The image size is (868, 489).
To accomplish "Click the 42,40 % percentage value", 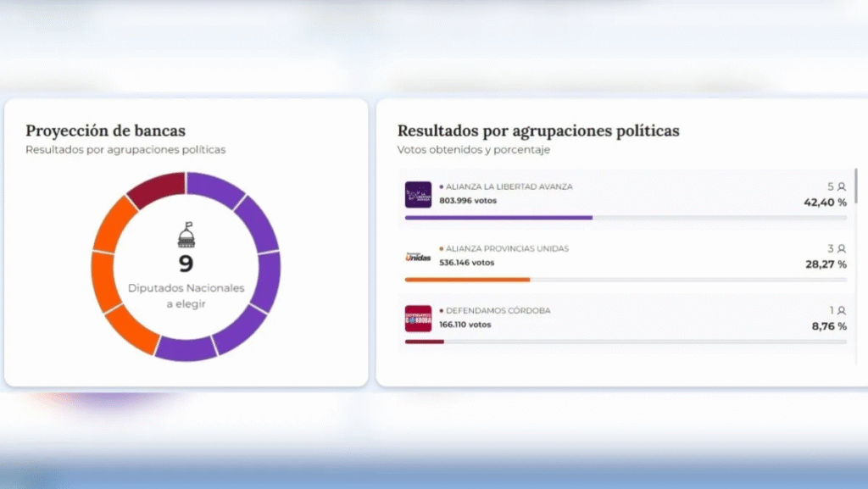I will click(x=825, y=203).
